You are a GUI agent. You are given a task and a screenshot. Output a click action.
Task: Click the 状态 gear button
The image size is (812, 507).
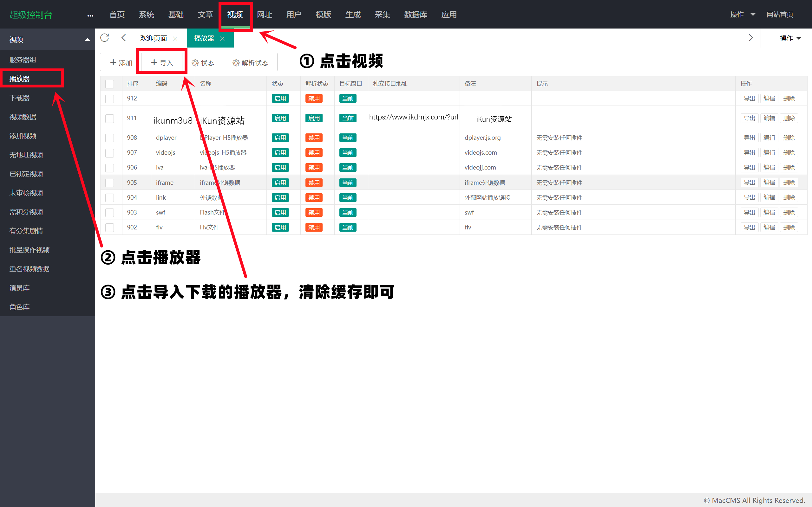203,63
